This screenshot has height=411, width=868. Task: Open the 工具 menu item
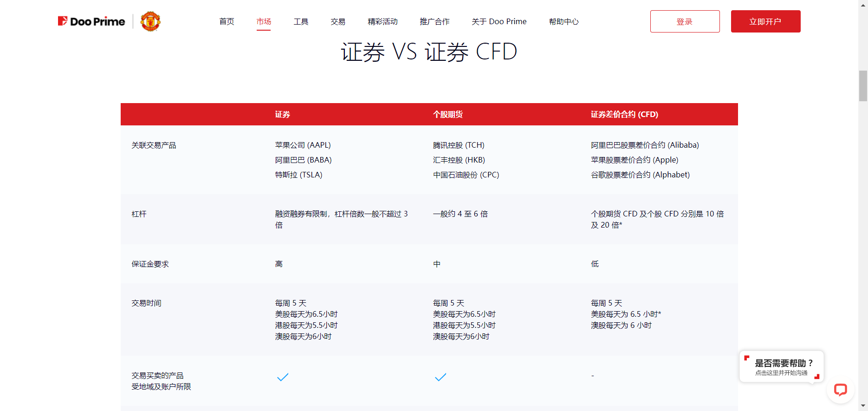coord(301,21)
